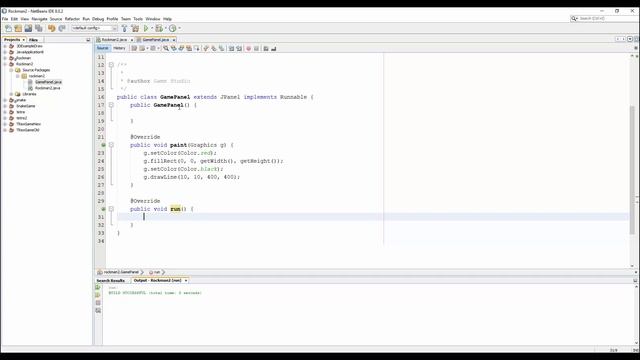Open the default config dropdown

[114, 28]
